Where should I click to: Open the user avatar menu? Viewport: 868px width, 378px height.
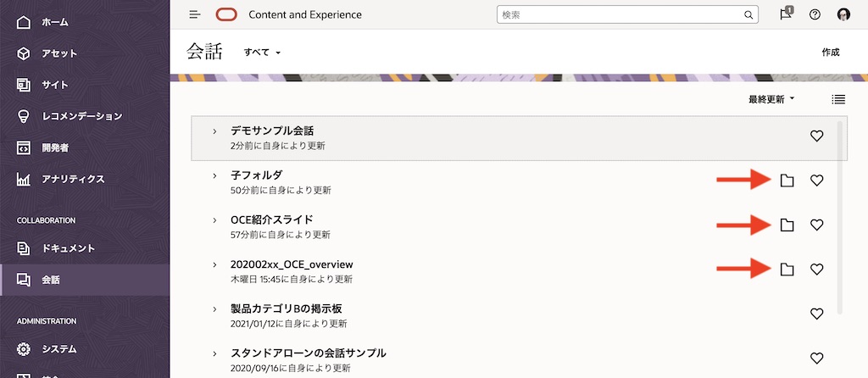tap(843, 14)
